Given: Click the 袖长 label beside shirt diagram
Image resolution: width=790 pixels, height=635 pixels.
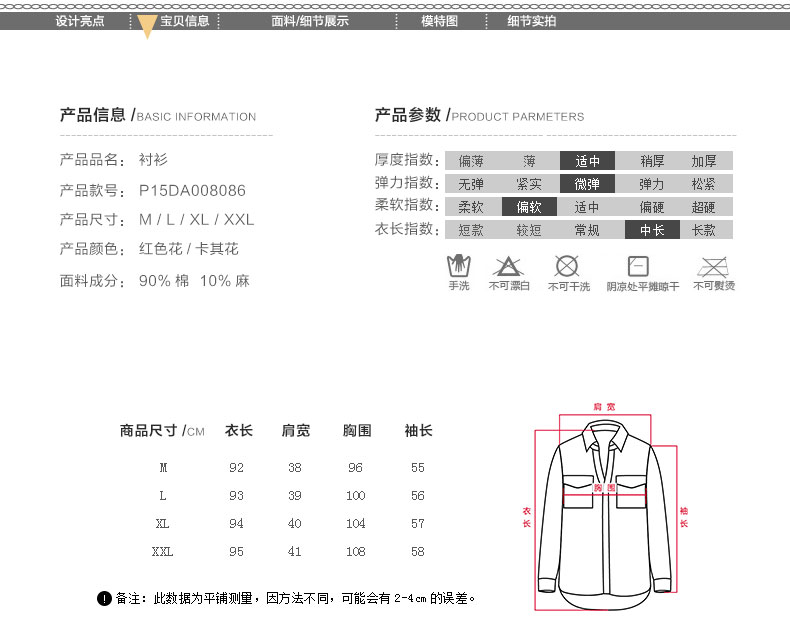Looking at the screenshot, I should coord(684,517).
